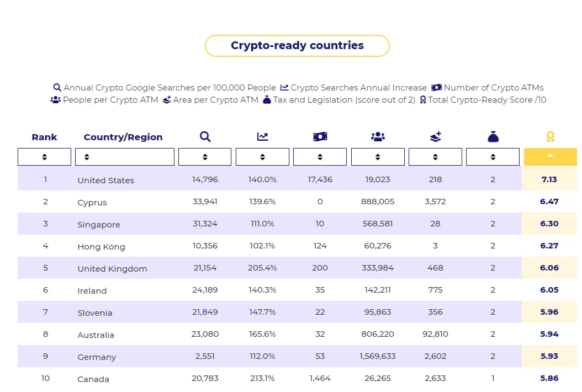Click the money bag tax legislation icon

point(493,137)
